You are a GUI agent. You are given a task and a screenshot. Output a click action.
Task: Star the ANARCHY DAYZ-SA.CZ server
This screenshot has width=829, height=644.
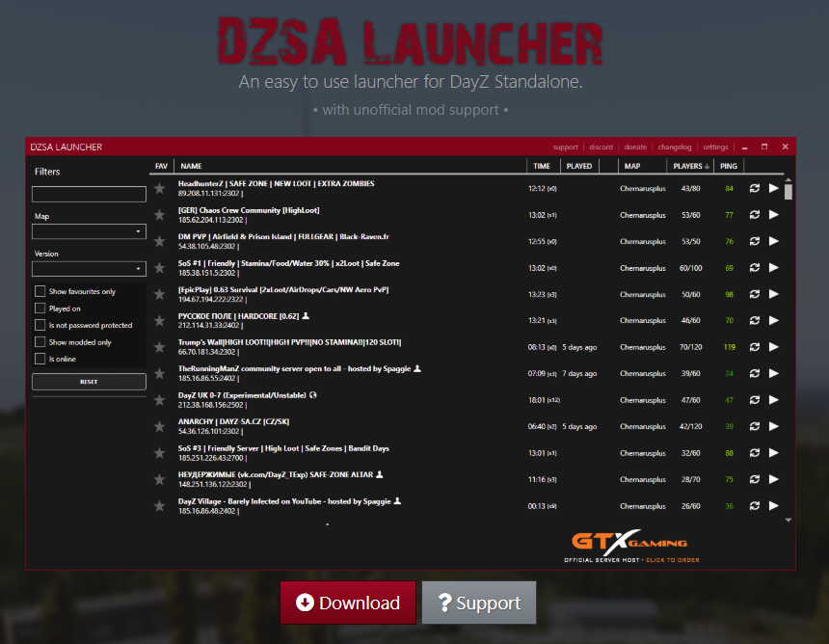(x=159, y=426)
